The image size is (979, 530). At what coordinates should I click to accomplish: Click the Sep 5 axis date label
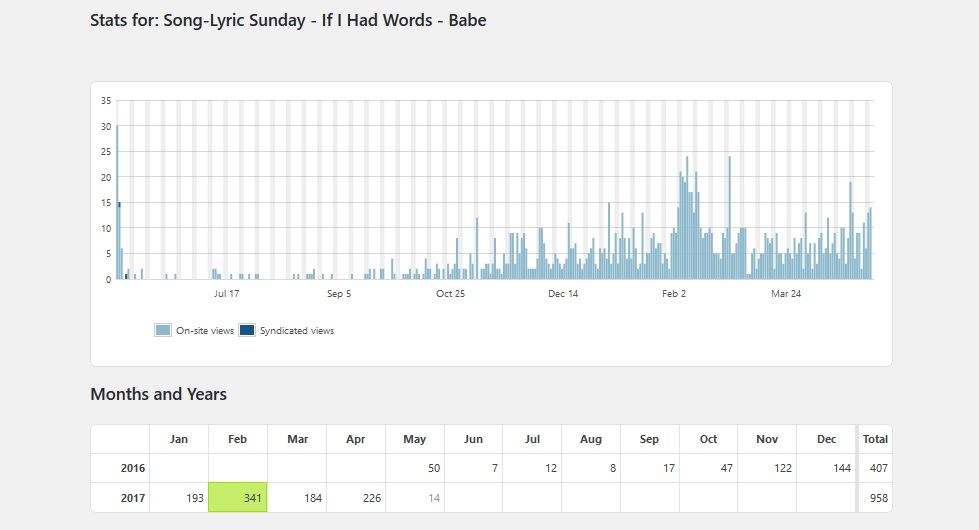point(339,294)
